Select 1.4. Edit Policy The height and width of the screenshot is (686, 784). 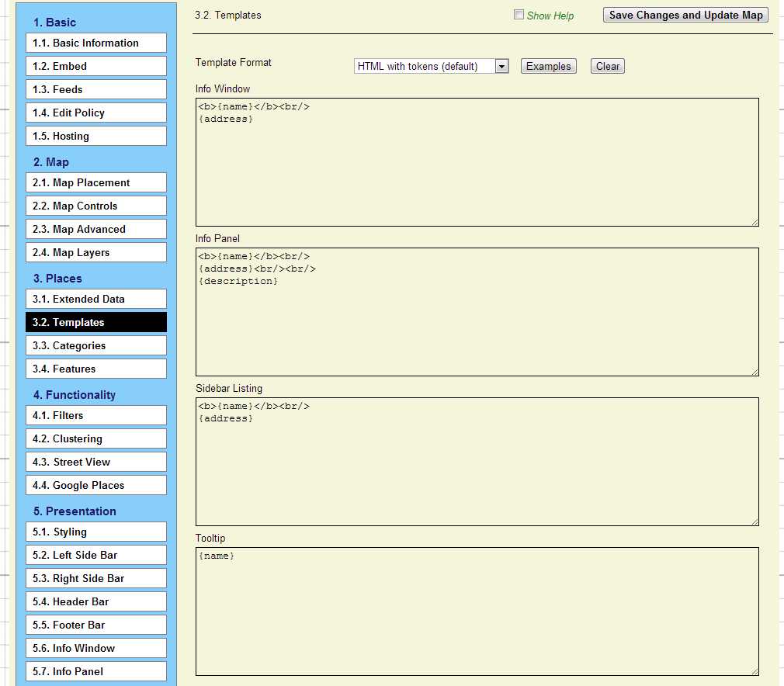click(96, 113)
